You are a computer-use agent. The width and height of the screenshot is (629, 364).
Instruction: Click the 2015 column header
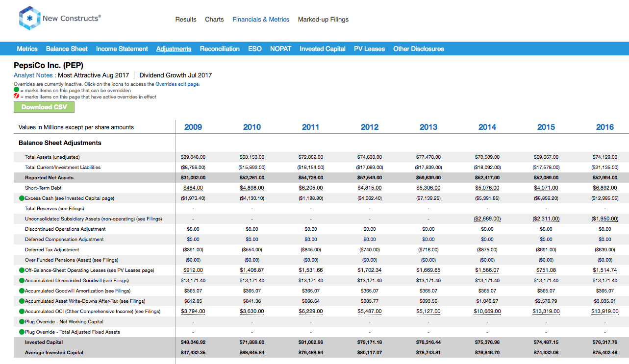click(546, 127)
